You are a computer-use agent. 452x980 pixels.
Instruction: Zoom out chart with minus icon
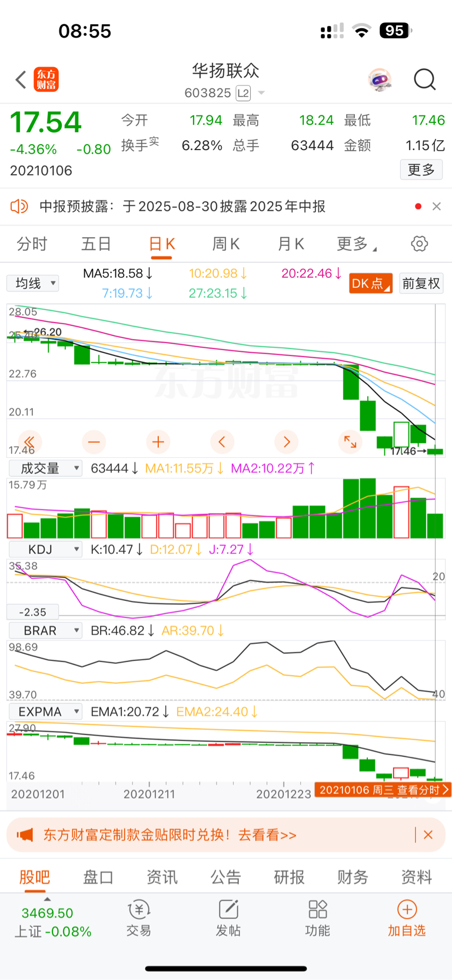click(x=94, y=441)
